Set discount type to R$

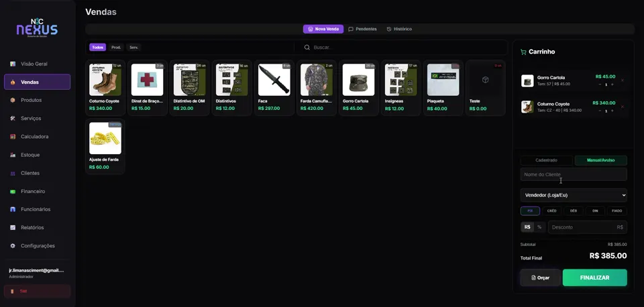coord(527,227)
